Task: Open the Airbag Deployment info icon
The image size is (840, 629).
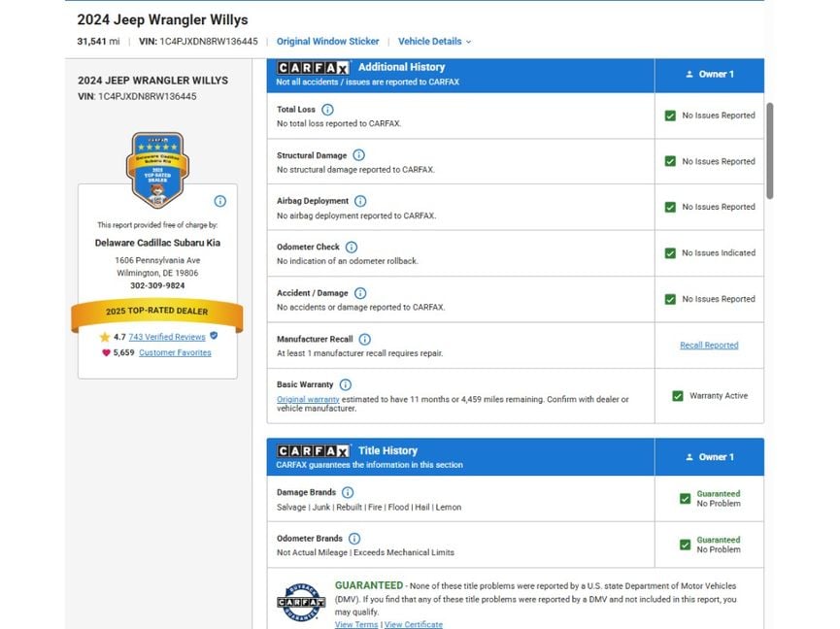Action: (360, 201)
